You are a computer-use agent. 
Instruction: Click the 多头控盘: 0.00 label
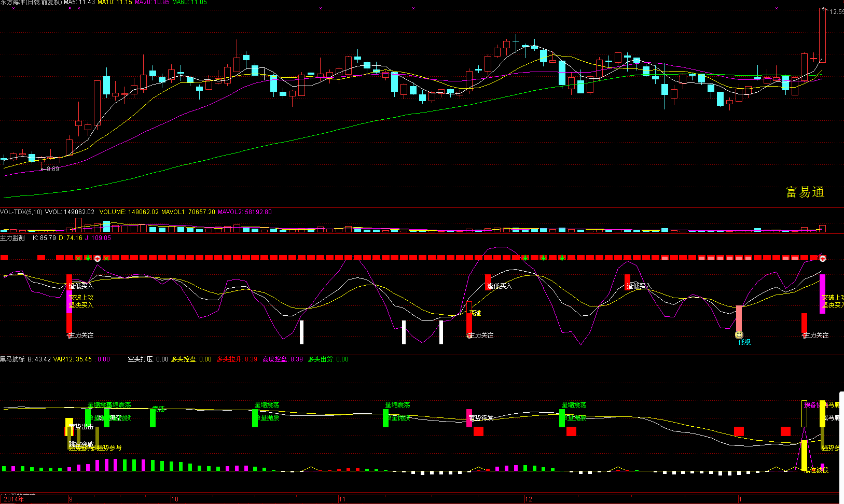(x=191, y=359)
